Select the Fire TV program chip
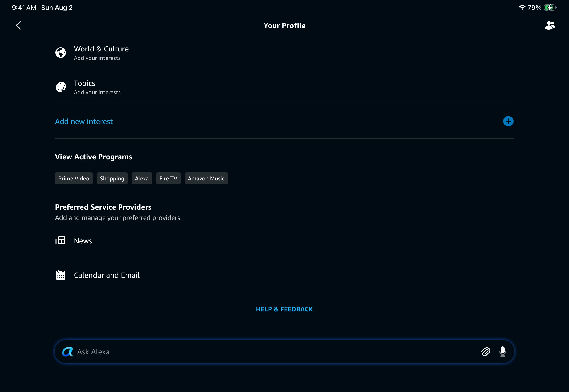The image size is (569, 392). click(x=168, y=178)
